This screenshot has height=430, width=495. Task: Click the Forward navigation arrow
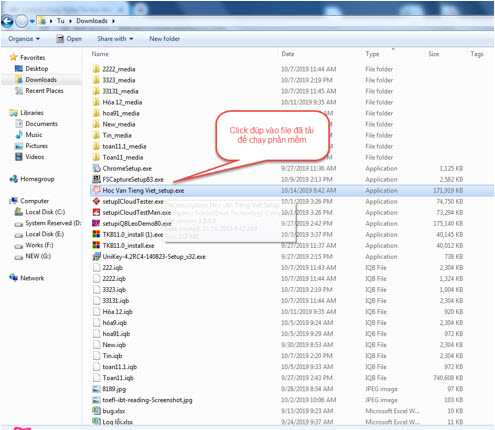pyautogui.click(x=22, y=22)
